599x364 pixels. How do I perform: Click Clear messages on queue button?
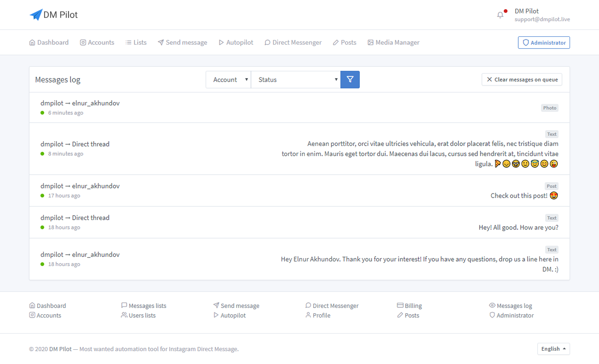(x=522, y=80)
